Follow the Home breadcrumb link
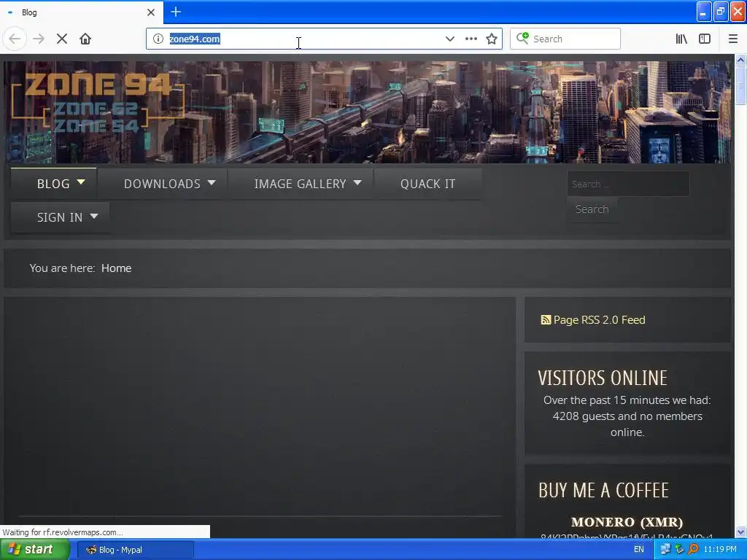Viewport: 747px width, 560px height. tap(116, 268)
